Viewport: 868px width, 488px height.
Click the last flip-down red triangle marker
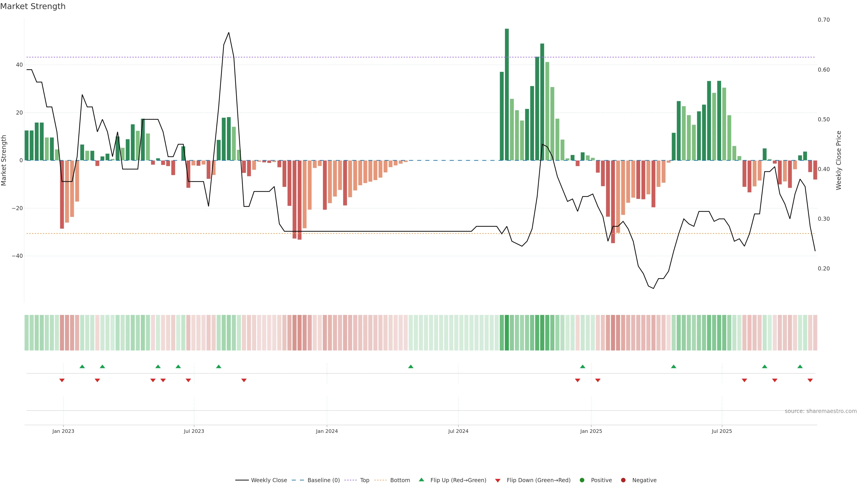810,380
